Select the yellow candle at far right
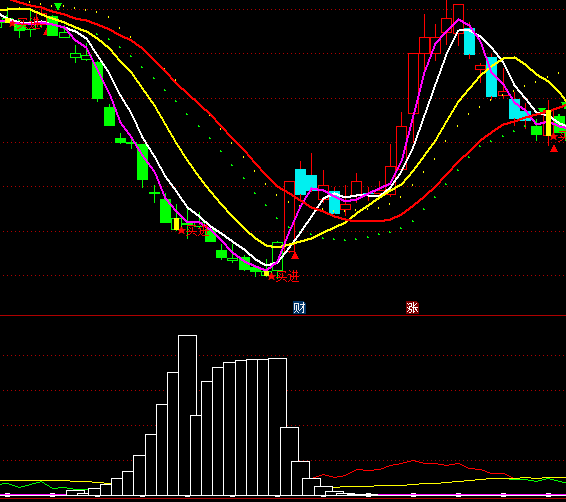The width and height of the screenshot is (566, 502). point(548,123)
